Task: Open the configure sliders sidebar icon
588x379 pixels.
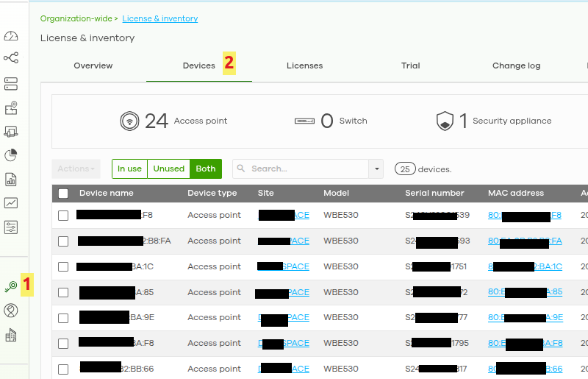Action: [x=11, y=227]
